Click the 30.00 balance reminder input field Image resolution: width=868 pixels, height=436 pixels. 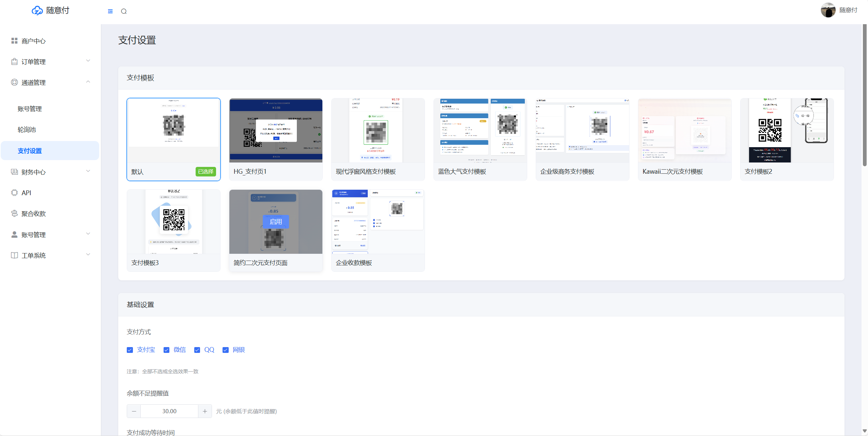[169, 411]
